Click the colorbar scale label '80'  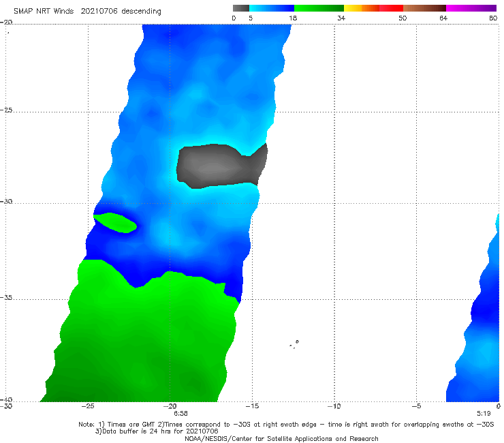[493, 18]
